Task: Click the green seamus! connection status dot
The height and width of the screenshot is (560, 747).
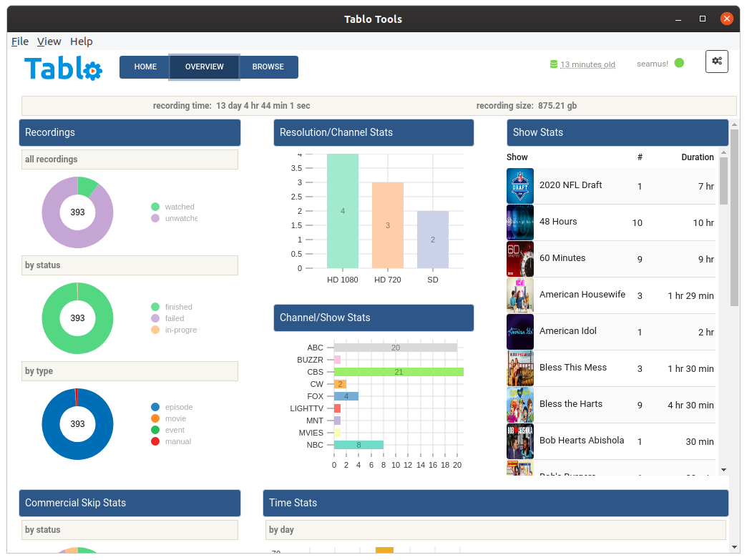Action: point(679,64)
